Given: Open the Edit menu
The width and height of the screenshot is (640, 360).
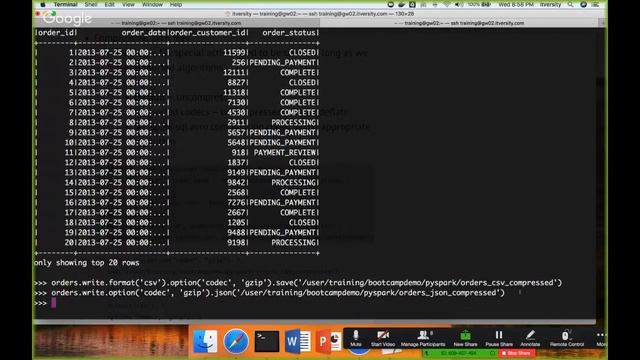Looking at the screenshot, I should tap(109, 4).
